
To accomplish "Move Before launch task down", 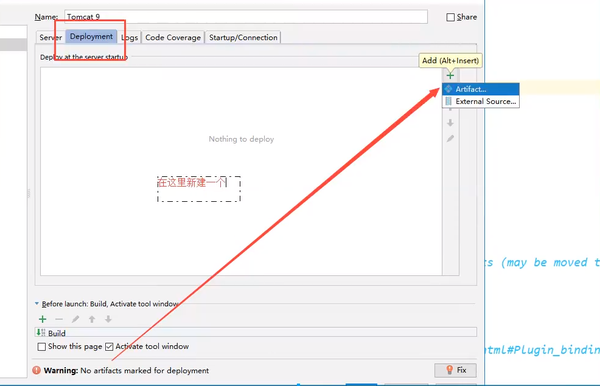I will (x=108, y=319).
